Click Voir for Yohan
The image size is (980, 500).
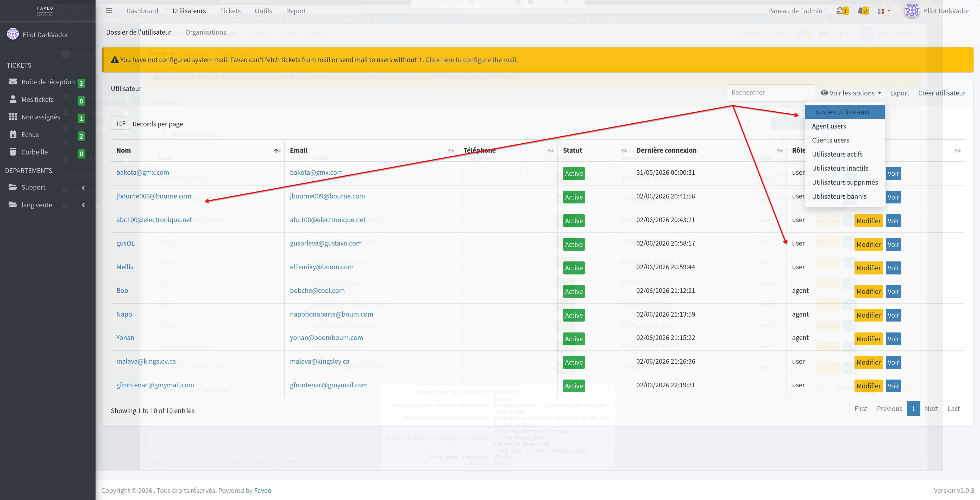coord(893,338)
